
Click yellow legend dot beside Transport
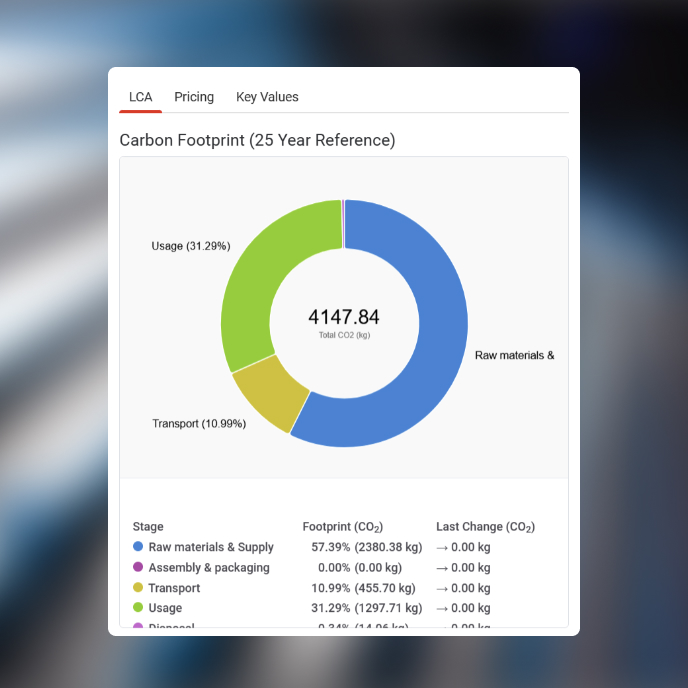(x=138, y=588)
